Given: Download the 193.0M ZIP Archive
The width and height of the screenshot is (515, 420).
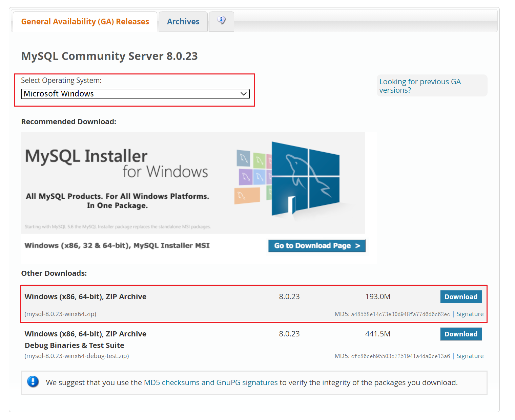Looking at the screenshot, I should click(461, 297).
